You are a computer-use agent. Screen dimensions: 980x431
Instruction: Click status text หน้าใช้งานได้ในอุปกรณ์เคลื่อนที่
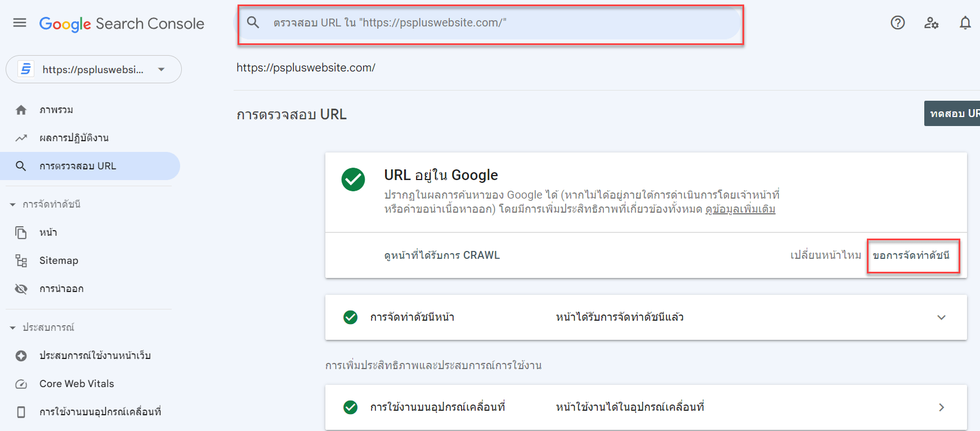630,407
